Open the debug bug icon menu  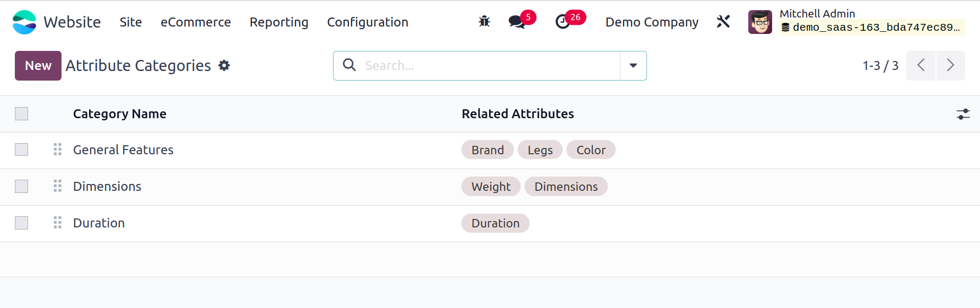[484, 22]
